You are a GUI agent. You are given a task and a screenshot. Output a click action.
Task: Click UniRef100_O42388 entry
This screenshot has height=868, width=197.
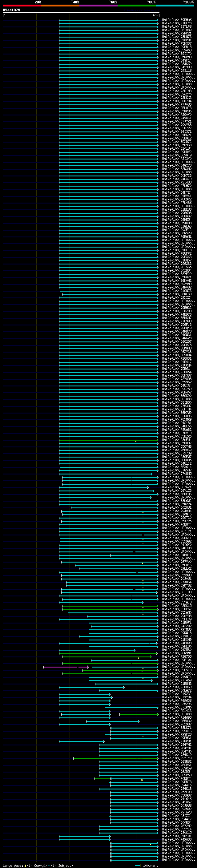coord(177,67)
